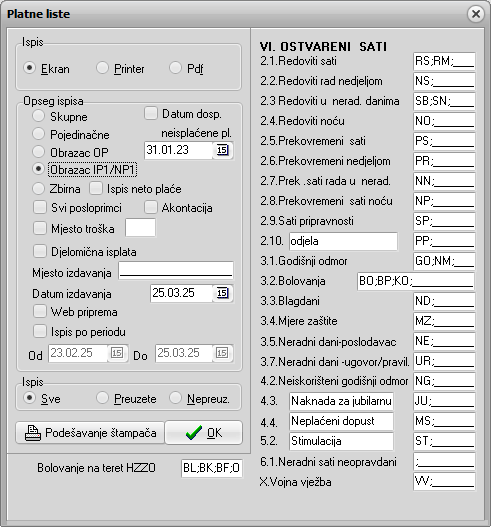Click the 4.3 JU codes field

point(444,401)
